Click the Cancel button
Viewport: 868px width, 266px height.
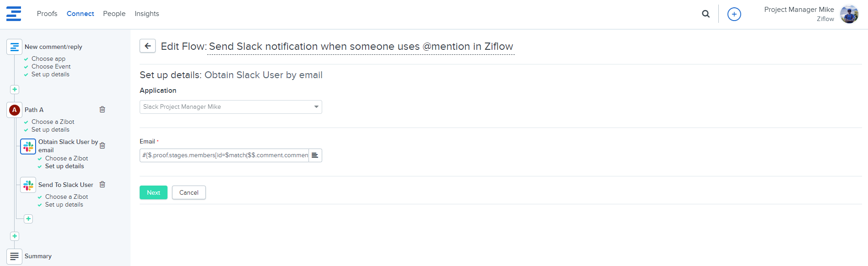tap(188, 192)
